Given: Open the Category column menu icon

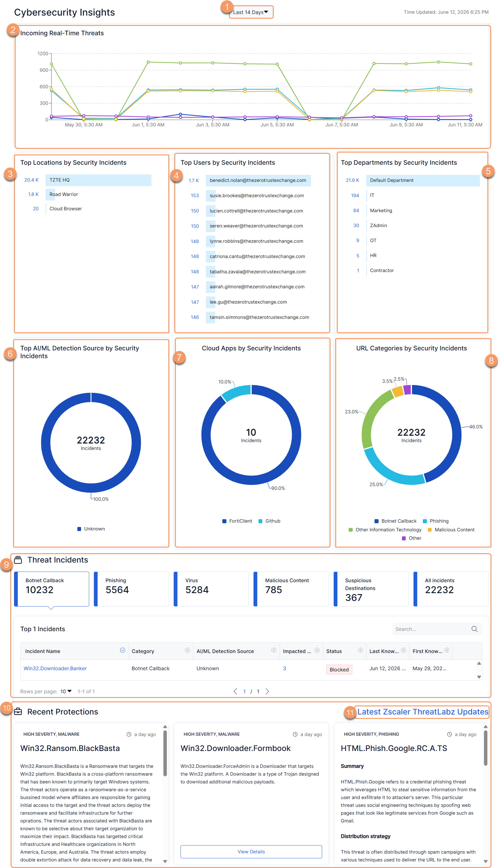Looking at the screenshot, I should [187, 651].
